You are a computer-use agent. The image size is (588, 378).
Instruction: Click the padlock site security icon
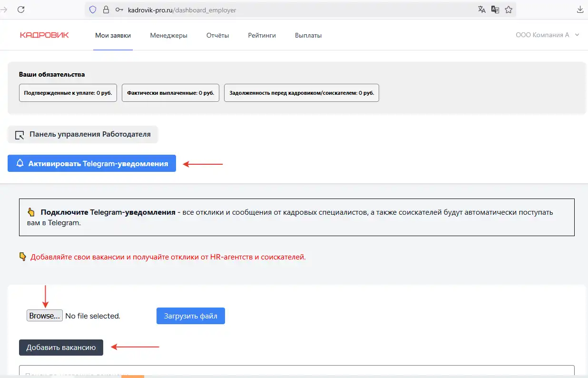106,10
